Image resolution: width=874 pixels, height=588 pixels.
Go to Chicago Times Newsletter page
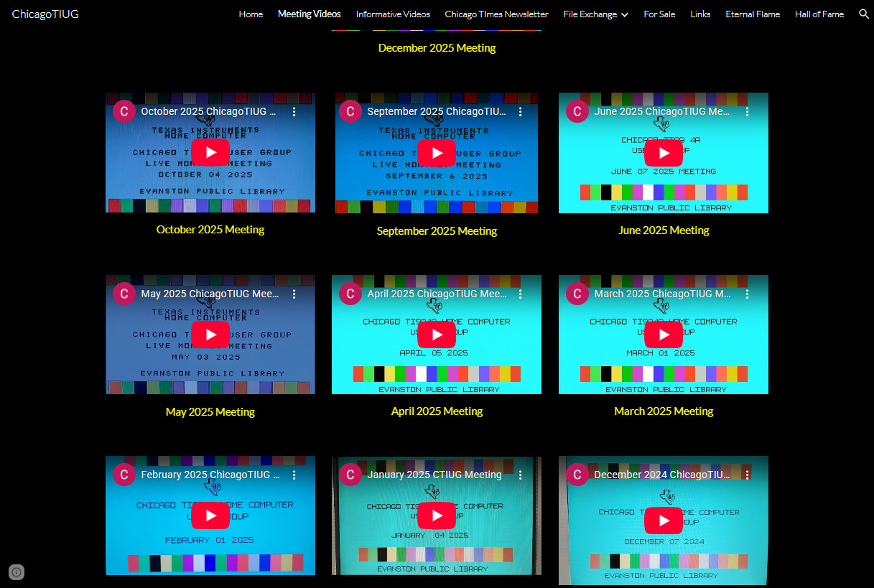(496, 14)
